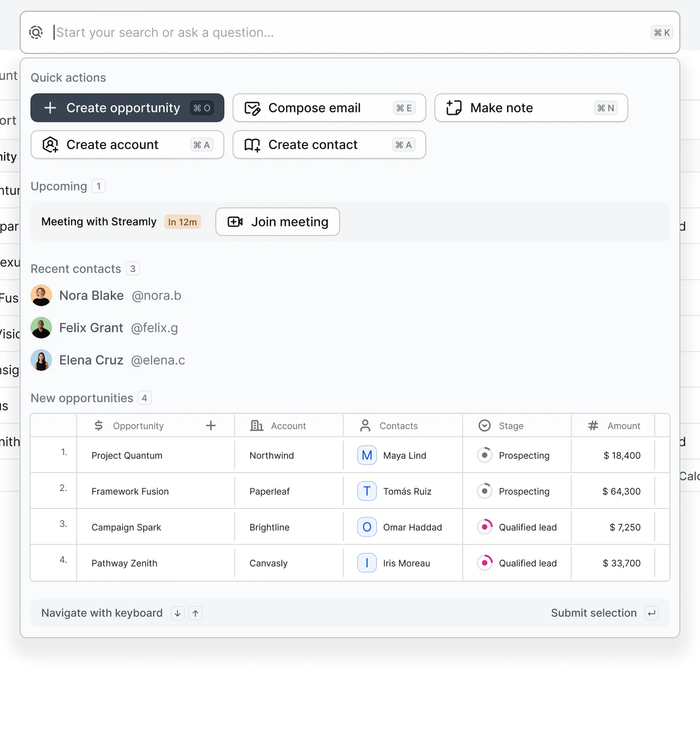
Task: Click Create account quick action
Action: (127, 145)
